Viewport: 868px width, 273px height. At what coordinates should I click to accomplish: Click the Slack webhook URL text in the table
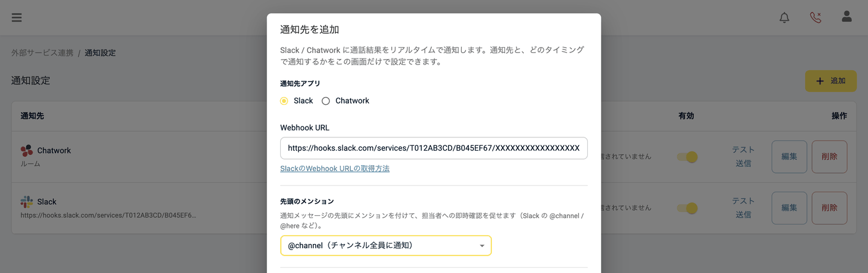pos(108,215)
